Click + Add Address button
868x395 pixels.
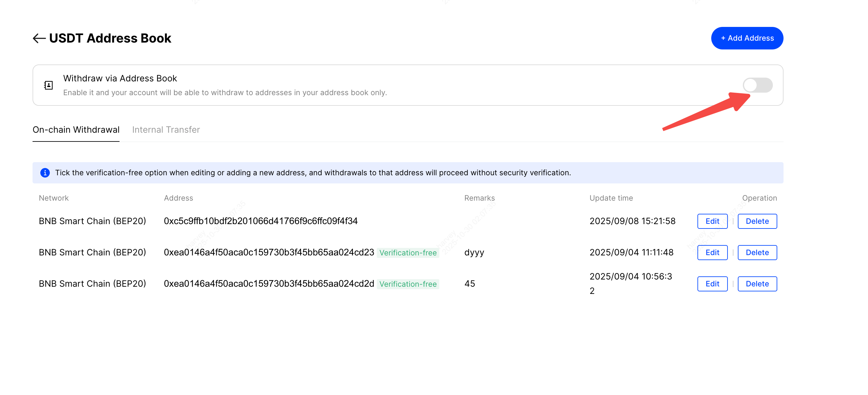pyautogui.click(x=747, y=38)
